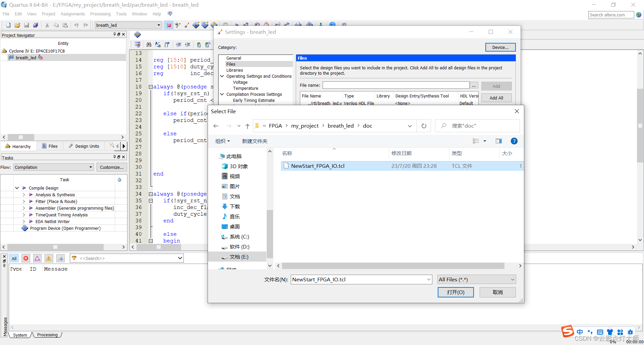644x345 pixels.
Task: Collapse Operating Settings and Conditions category
Action: pos(222,76)
